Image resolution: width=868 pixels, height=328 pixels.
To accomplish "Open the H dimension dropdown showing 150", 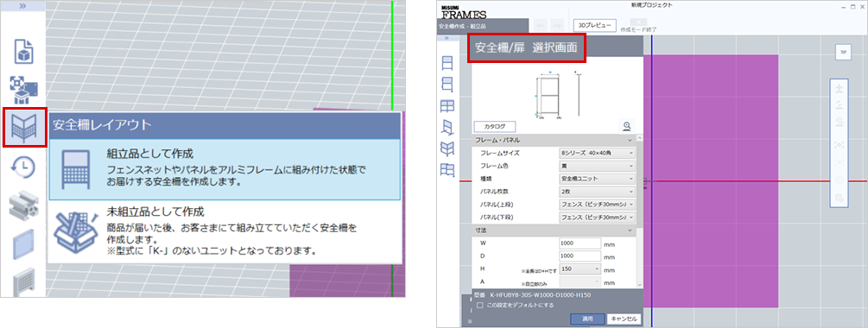I will (580, 269).
